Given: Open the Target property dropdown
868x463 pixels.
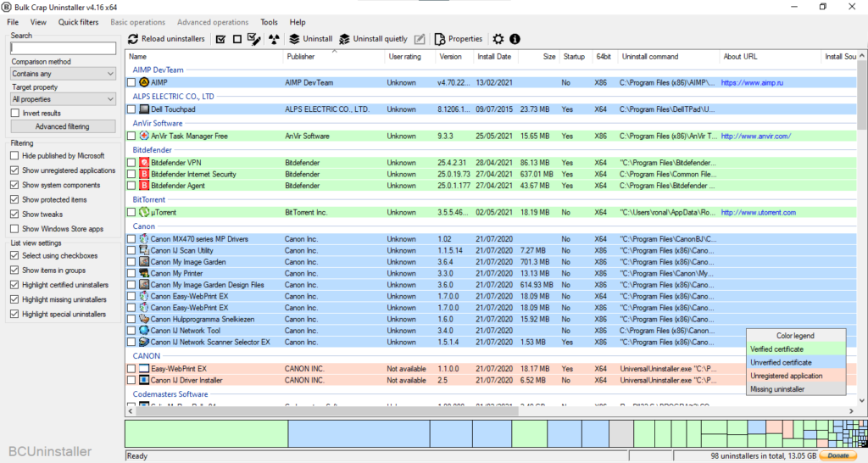Looking at the screenshot, I should pyautogui.click(x=63, y=99).
